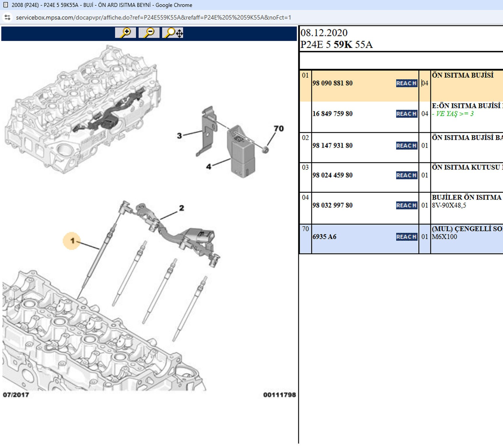Select callout number 70 on nut
Screen dimensions: 503x448
pyautogui.click(x=278, y=129)
